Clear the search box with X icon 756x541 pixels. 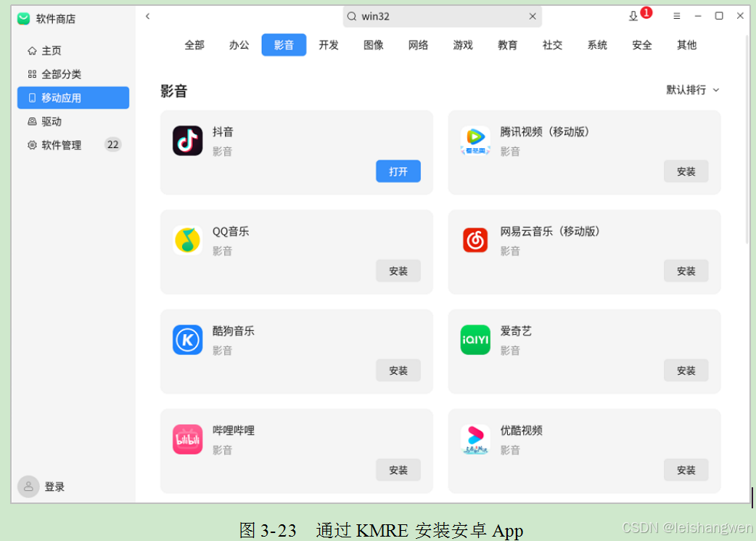point(533,17)
